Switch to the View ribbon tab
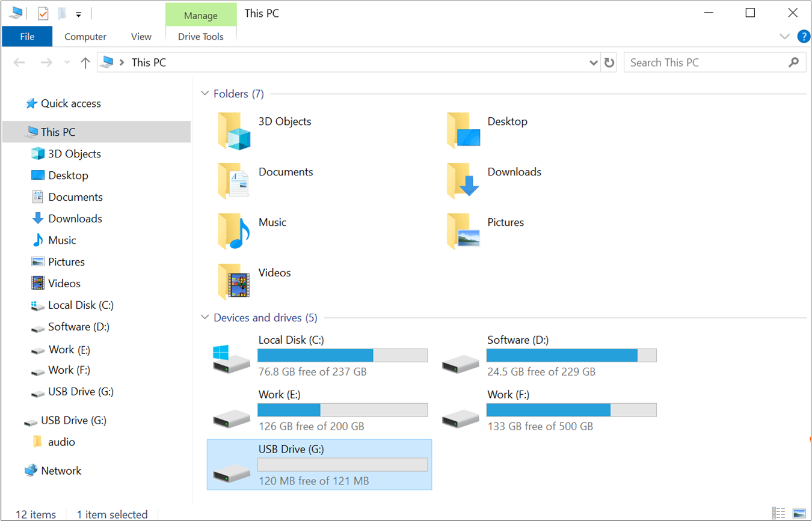The width and height of the screenshot is (812, 521). [x=141, y=37]
